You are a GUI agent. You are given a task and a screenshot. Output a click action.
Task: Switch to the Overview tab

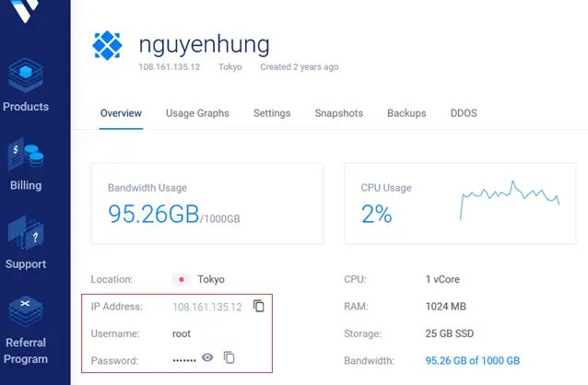click(x=121, y=113)
